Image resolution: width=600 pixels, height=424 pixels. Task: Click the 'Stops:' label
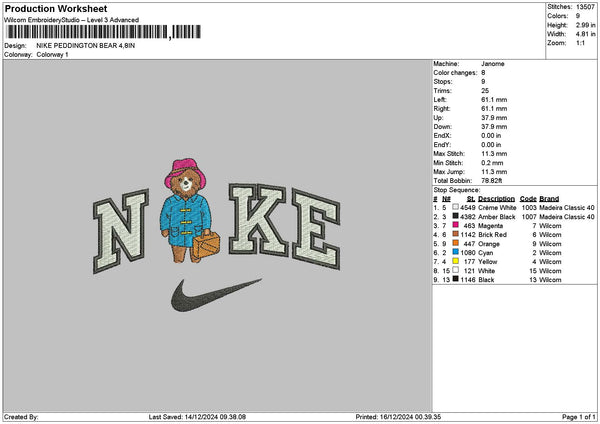pos(443,82)
